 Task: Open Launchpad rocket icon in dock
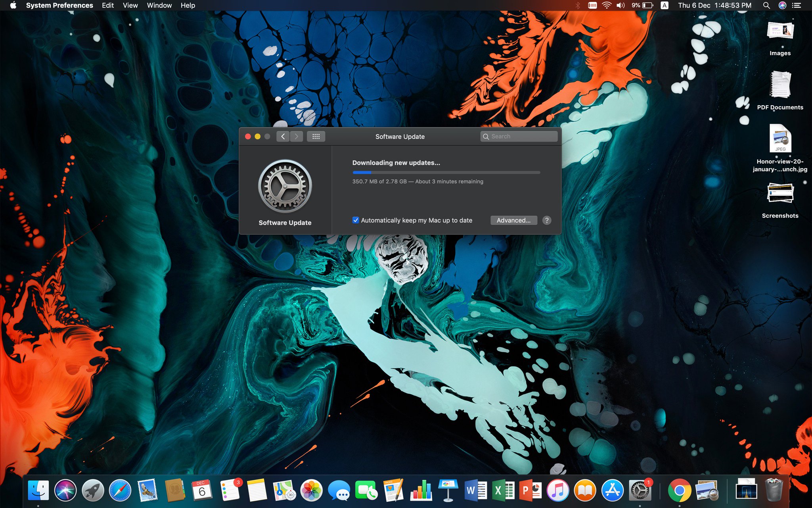click(92, 491)
